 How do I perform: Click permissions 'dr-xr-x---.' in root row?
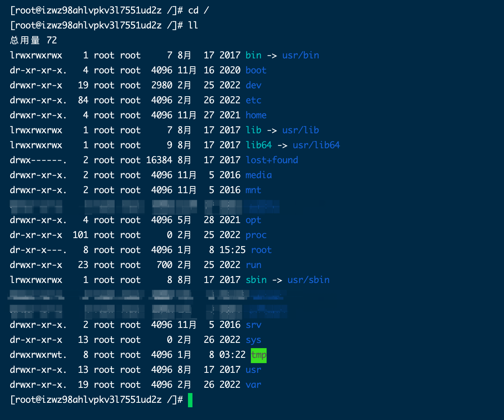pos(39,250)
